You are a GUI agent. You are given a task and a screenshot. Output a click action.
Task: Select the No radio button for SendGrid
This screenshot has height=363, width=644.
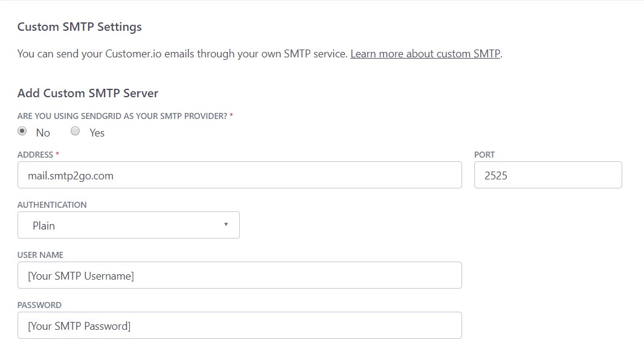(x=22, y=131)
